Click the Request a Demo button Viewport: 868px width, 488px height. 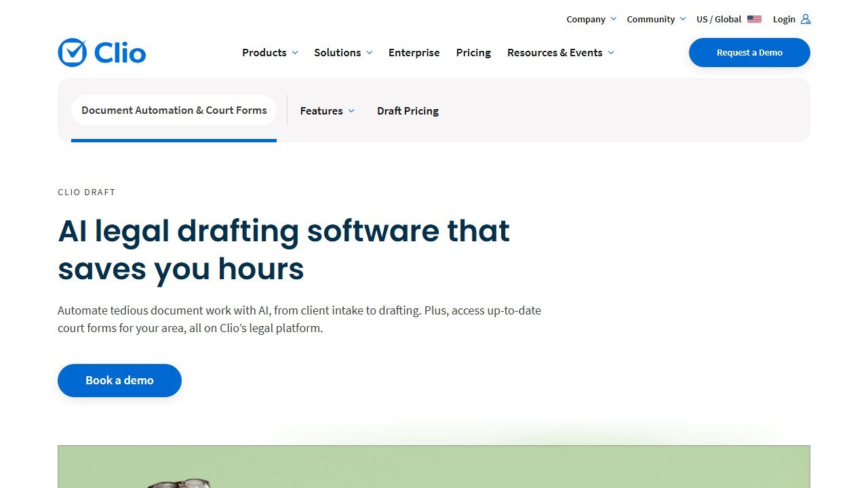(749, 52)
